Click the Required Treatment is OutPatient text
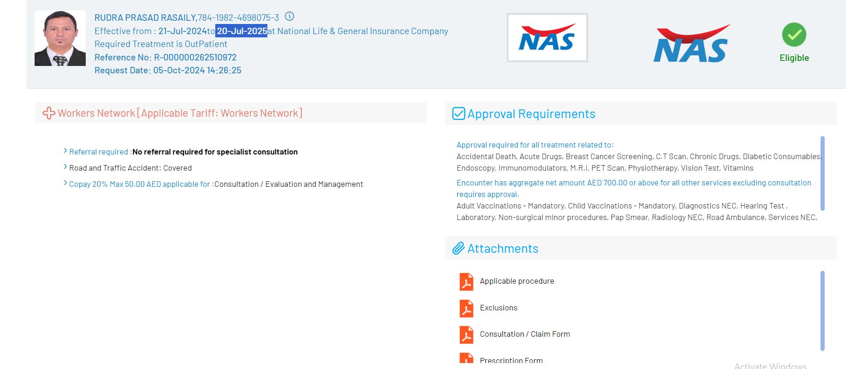The height and width of the screenshot is (369, 868). tap(161, 44)
